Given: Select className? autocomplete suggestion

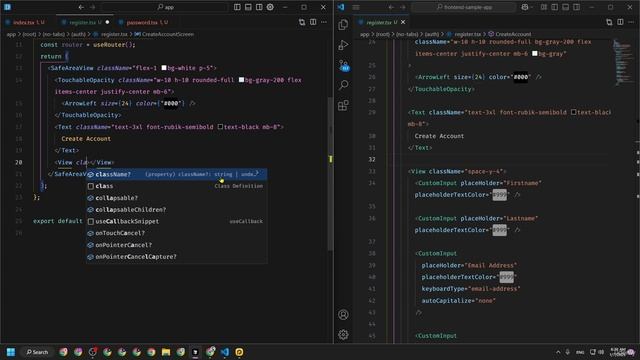Looking at the screenshot, I should (x=177, y=174).
